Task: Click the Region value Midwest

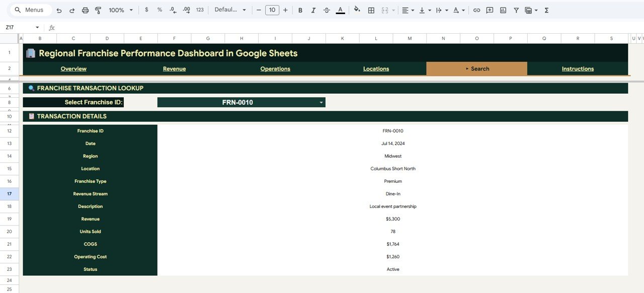Action: [393, 156]
